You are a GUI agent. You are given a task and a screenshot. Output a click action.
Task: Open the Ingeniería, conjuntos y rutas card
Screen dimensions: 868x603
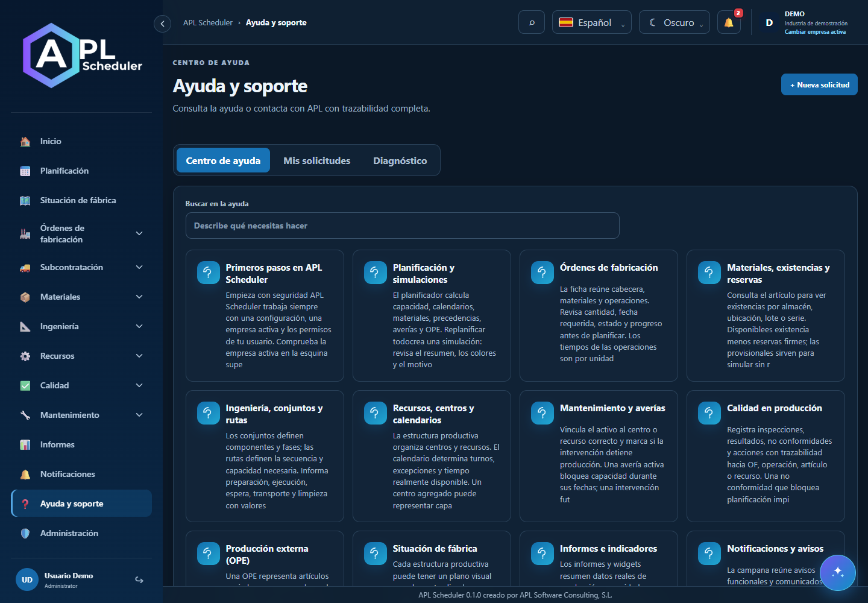tap(265, 456)
